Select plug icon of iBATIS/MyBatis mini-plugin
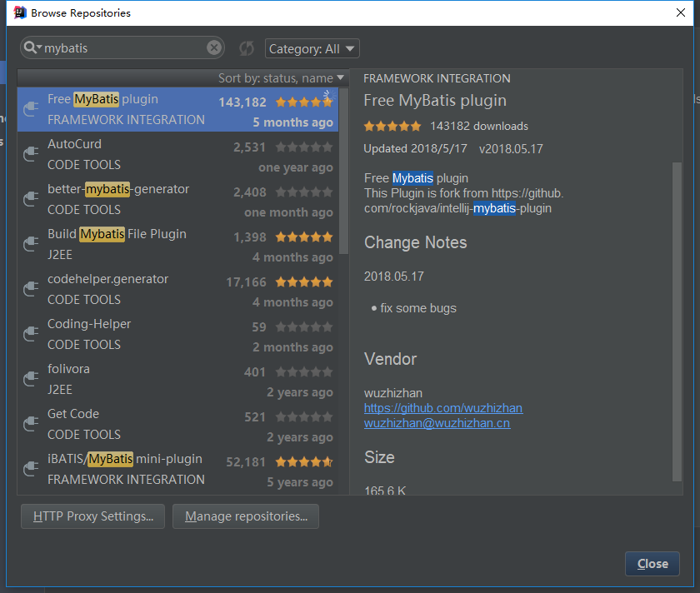The image size is (700, 593). [31, 469]
